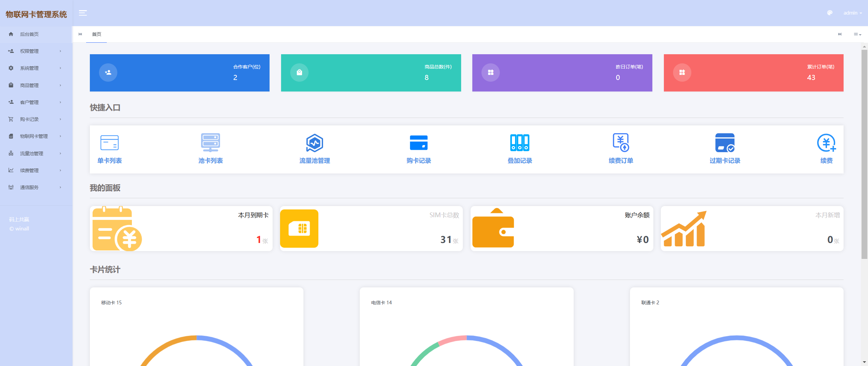Screen dimensions: 868x366
Task: Click the 累计订单 red stat card
Action: pyautogui.click(x=753, y=73)
